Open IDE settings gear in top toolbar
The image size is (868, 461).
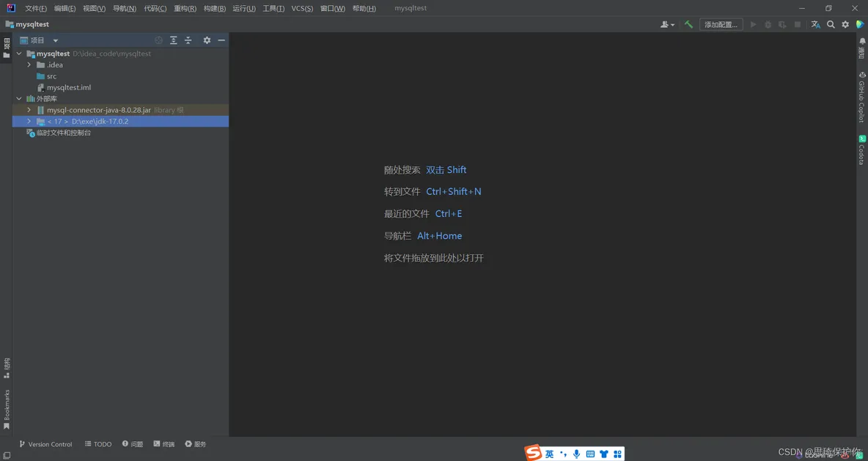(x=845, y=24)
